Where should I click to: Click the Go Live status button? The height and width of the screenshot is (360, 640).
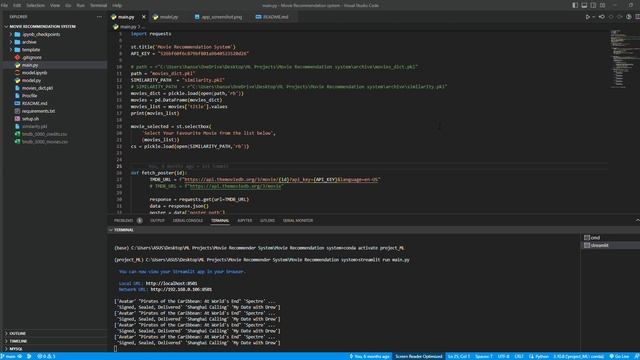[619, 356]
